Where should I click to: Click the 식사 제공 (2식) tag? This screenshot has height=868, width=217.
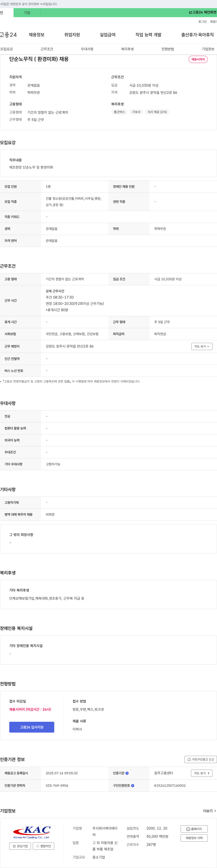coord(157,112)
